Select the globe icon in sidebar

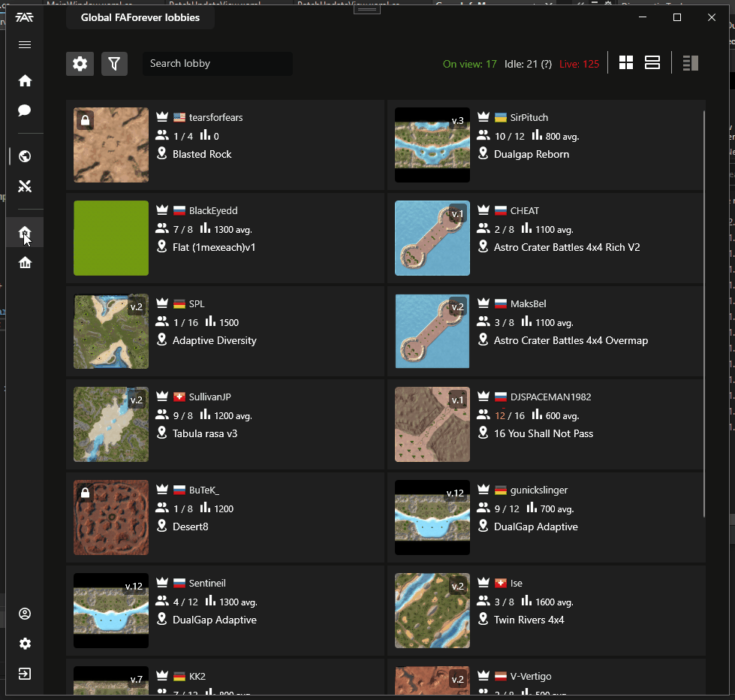coord(25,156)
